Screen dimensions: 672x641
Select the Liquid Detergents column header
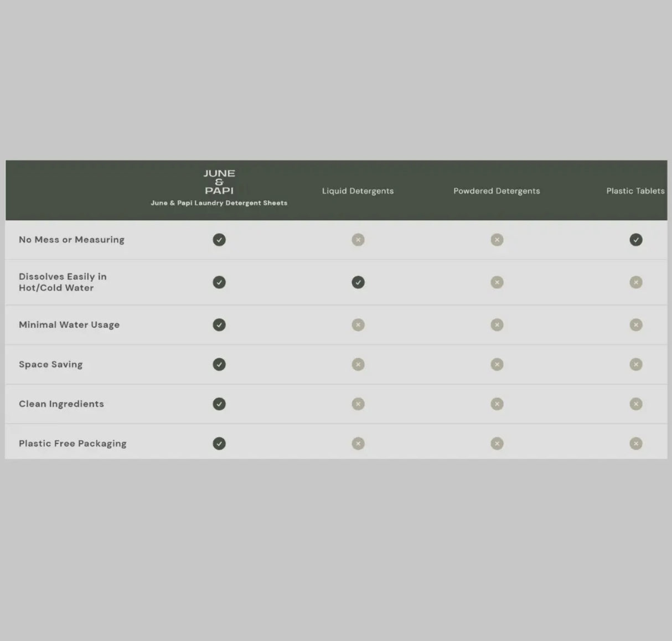[x=358, y=191]
